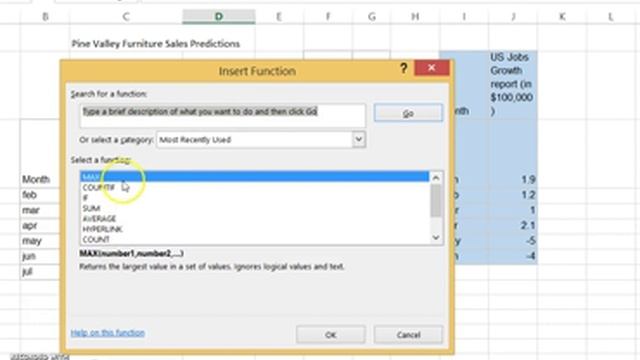Open Help on this function link
The image size is (640, 360).
[108, 333]
